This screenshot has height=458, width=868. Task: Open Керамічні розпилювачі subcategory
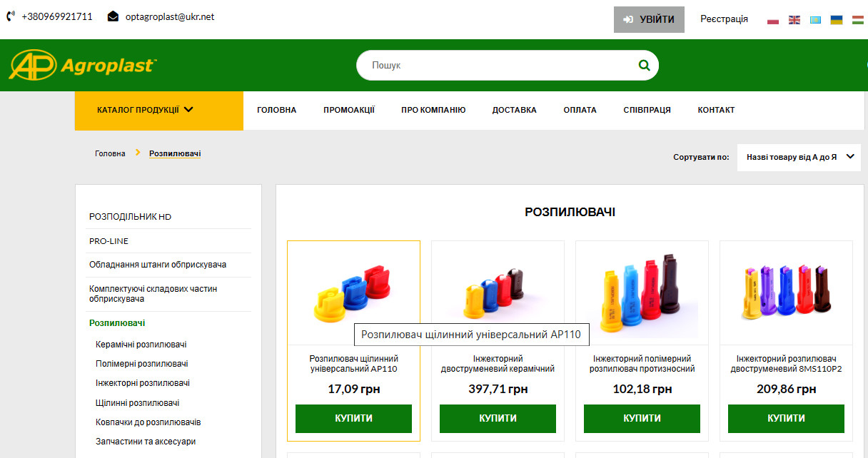point(141,345)
